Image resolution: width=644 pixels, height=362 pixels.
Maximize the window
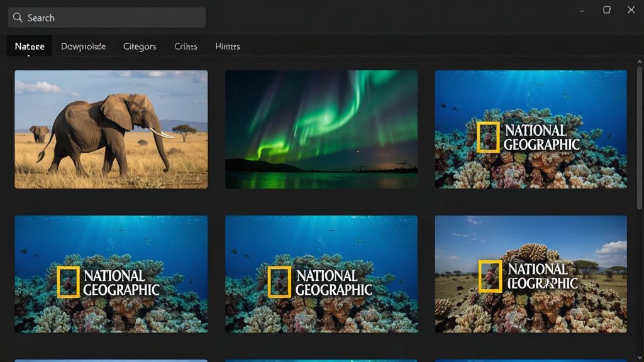(607, 10)
